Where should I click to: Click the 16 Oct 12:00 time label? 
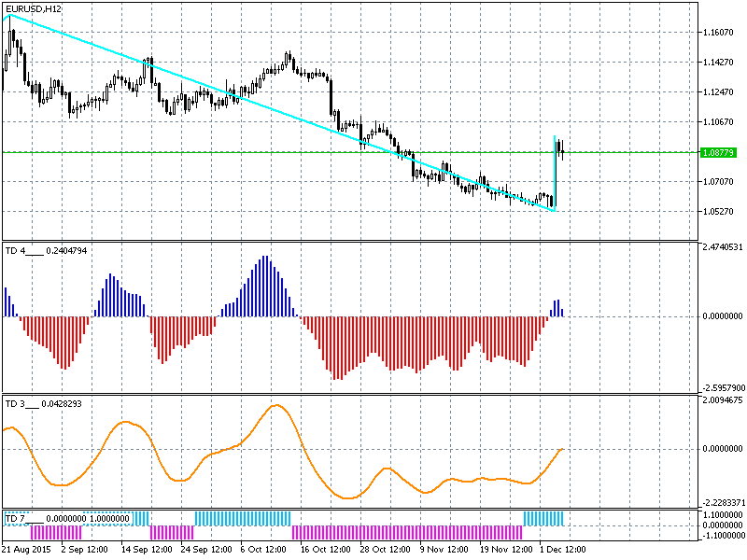coord(324,550)
